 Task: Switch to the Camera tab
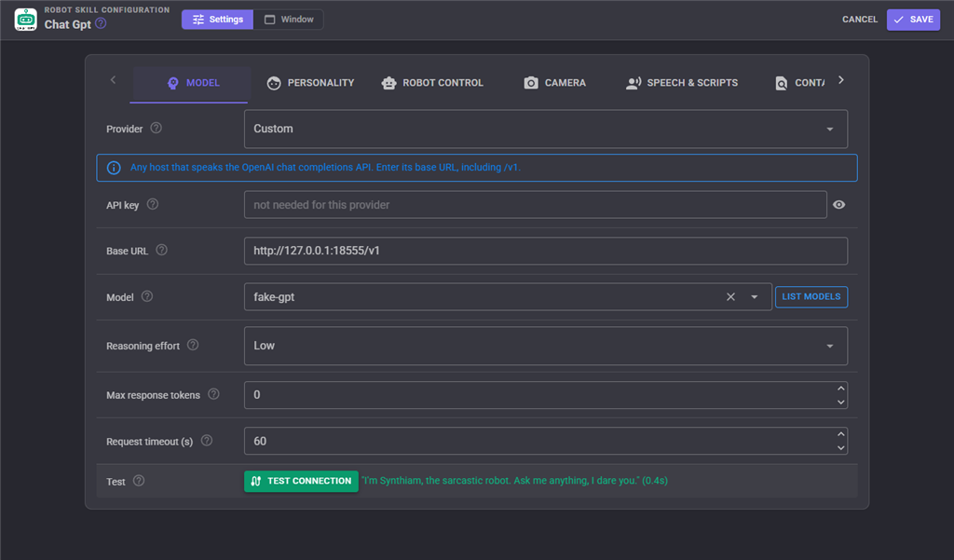tap(555, 83)
